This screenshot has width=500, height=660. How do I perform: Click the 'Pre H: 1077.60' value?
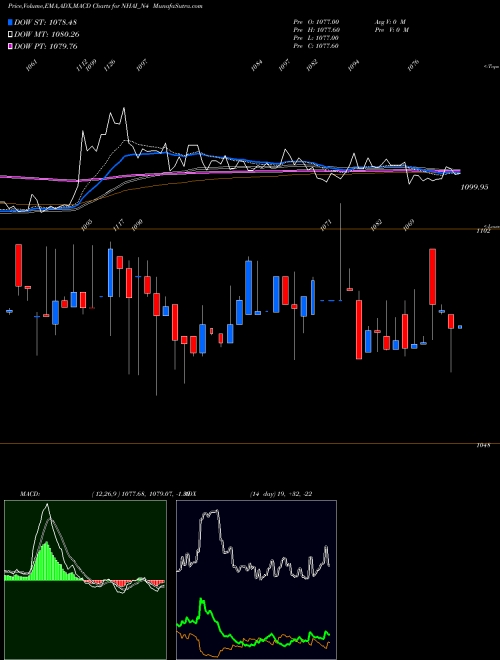[316, 30]
